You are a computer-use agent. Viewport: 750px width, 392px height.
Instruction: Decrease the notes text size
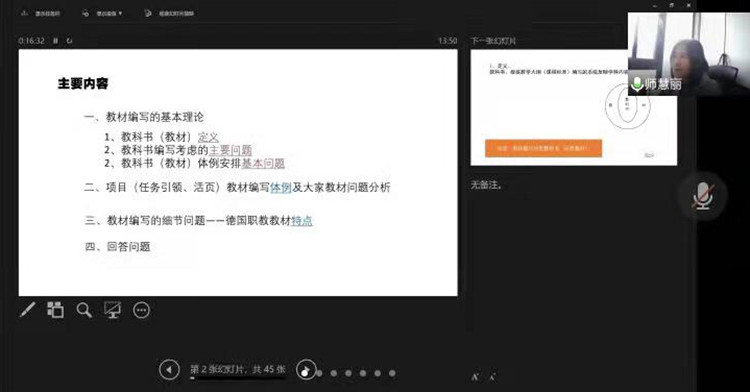point(493,377)
